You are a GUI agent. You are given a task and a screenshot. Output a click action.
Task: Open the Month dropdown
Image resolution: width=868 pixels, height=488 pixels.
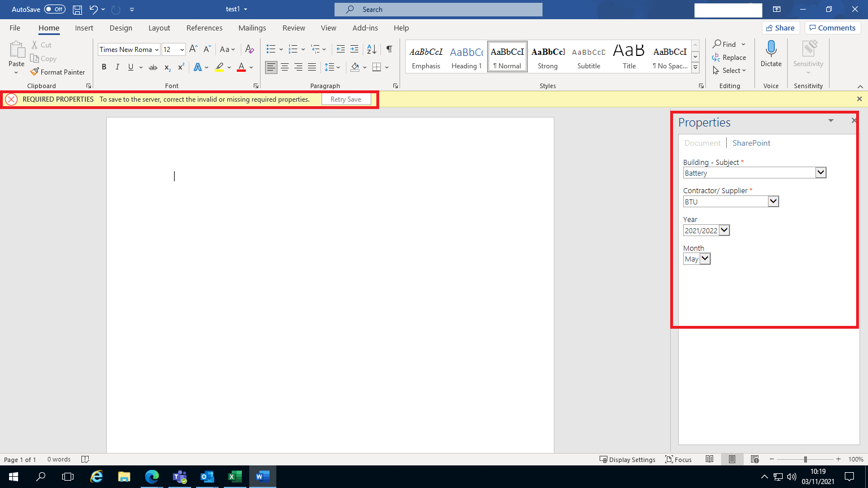click(x=705, y=259)
